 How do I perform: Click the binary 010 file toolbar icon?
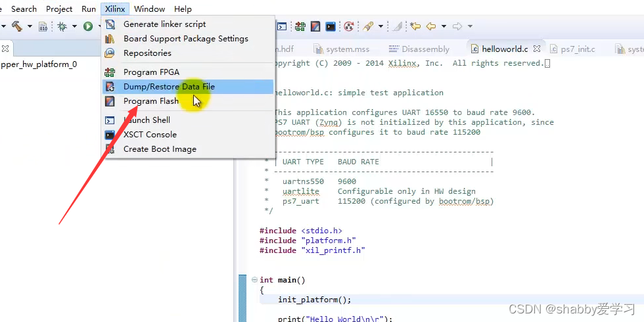click(x=43, y=27)
